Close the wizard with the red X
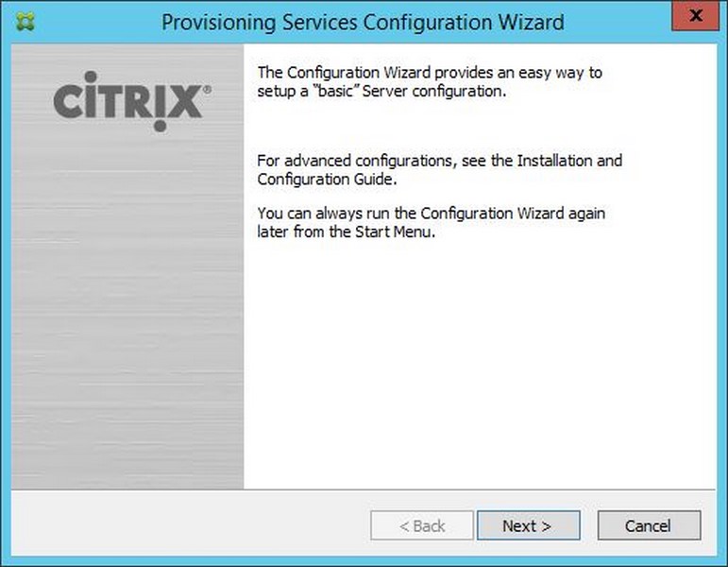 click(695, 16)
